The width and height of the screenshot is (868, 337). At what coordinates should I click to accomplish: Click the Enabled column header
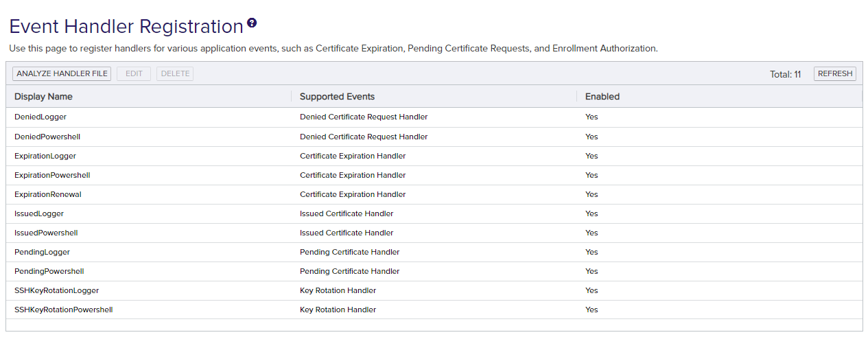pos(602,97)
